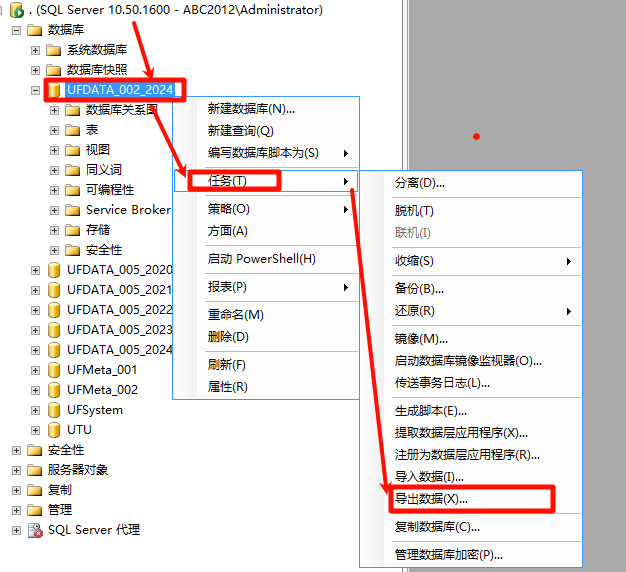Choose 镜像(M)... in tasks submenu
Screen dimensions: 626x572
(x=471, y=339)
